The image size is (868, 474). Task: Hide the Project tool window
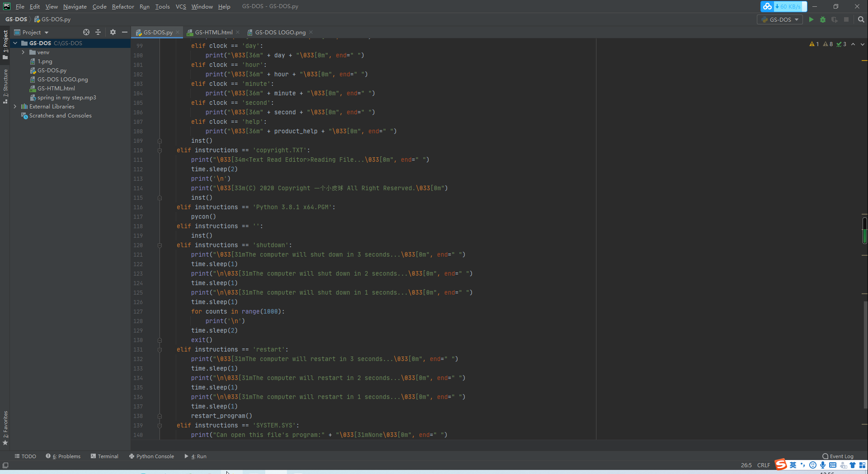(125, 32)
